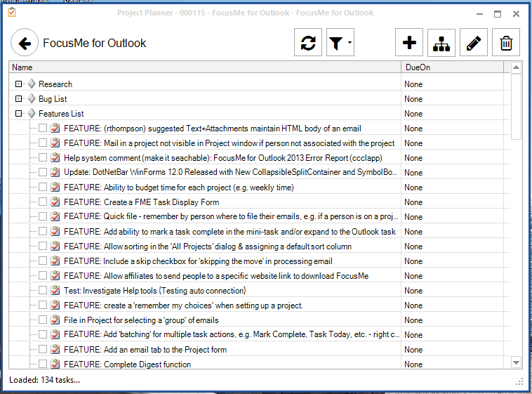
Task: Check the Create a FME Task Display Form task
Action: coord(43,202)
